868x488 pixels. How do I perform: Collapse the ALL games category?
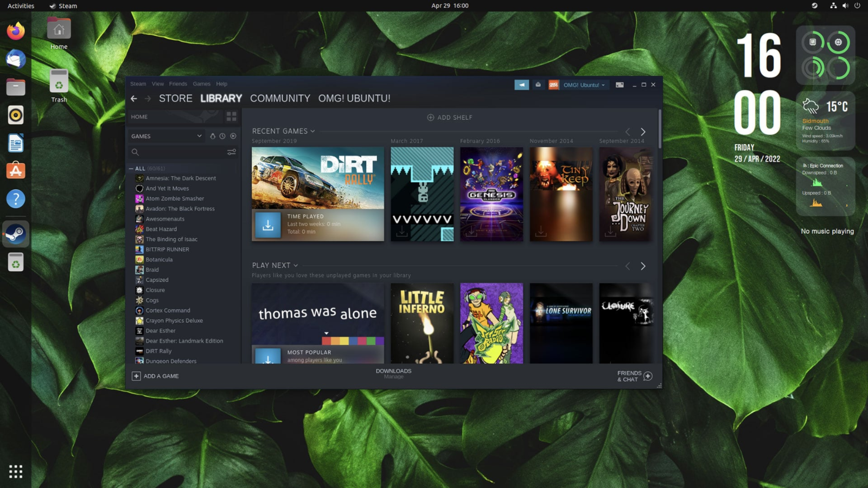click(x=131, y=169)
